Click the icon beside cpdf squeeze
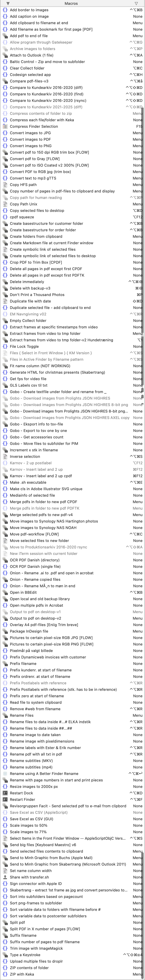Screen dimensions: 145x980 tap(5, 217)
